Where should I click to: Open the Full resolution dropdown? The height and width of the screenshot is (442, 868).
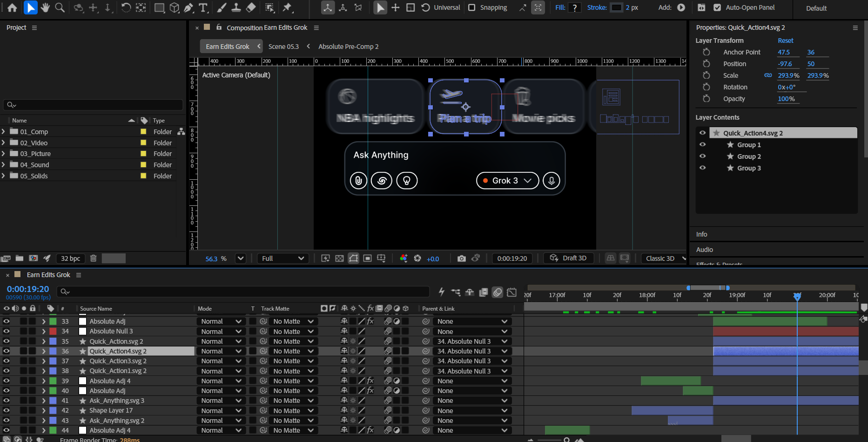coord(283,258)
